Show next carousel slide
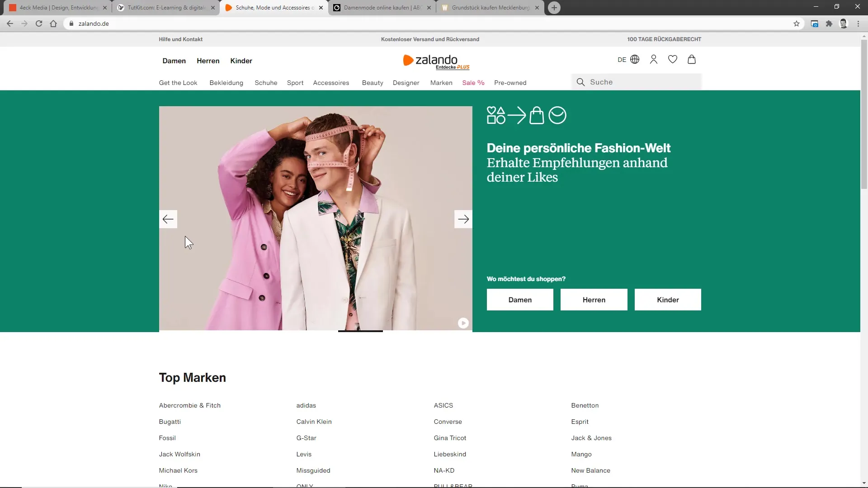 pyautogui.click(x=463, y=219)
